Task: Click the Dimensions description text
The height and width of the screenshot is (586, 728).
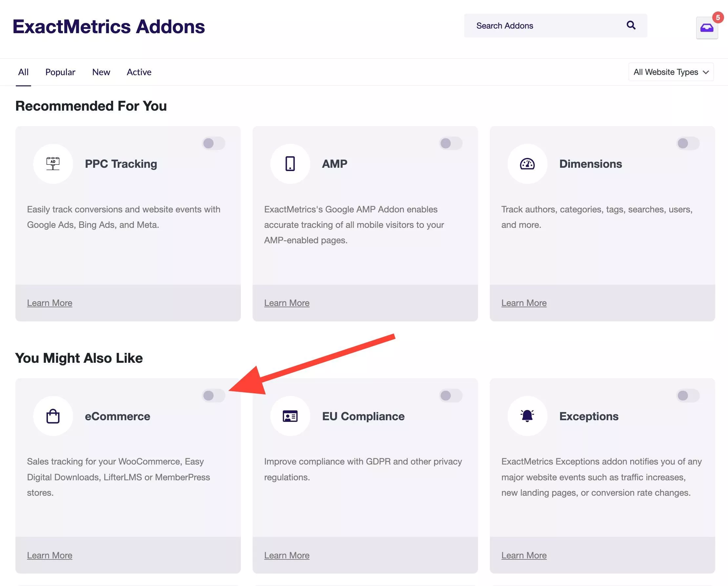Action: 597,217
